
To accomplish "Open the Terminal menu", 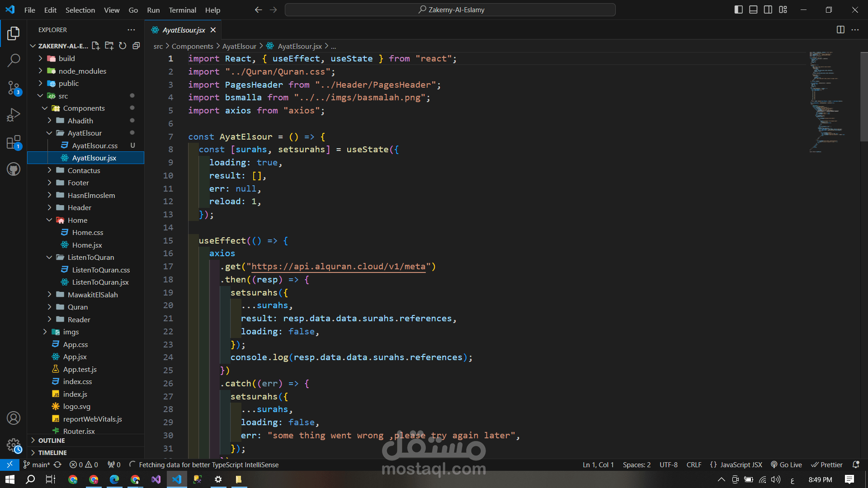I will [x=182, y=9].
